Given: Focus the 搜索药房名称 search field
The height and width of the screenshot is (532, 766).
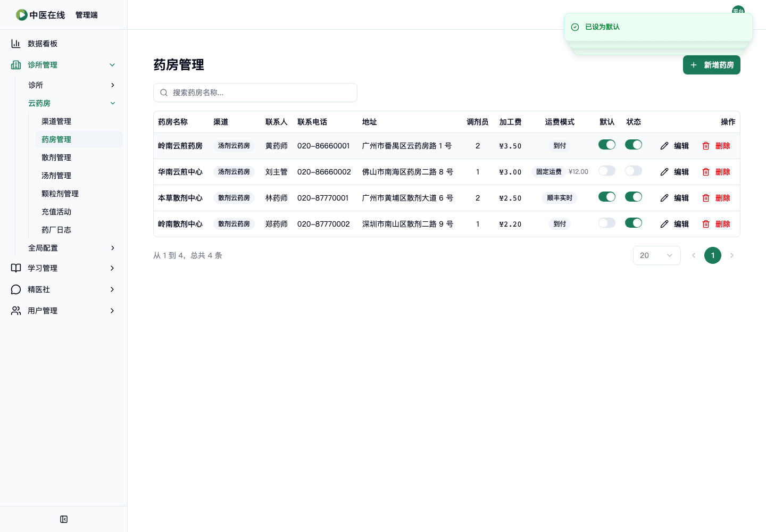Looking at the screenshot, I should [x=255, y=93].
